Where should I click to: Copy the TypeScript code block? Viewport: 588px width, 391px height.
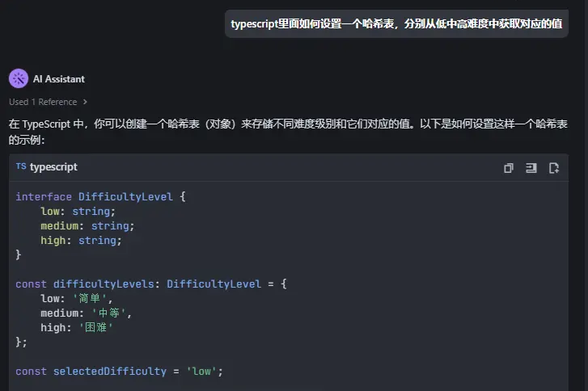pyautogui.click(x=509, y=168)
